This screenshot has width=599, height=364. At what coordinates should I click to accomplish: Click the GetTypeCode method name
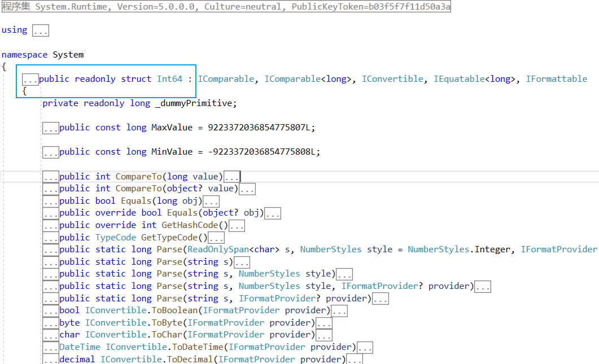pos(169,238)
